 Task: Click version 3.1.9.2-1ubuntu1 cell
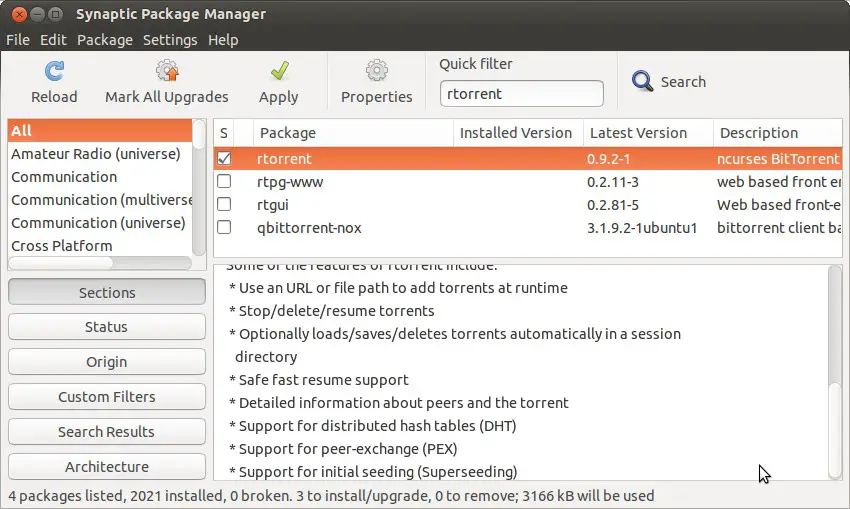click(642, 228)
